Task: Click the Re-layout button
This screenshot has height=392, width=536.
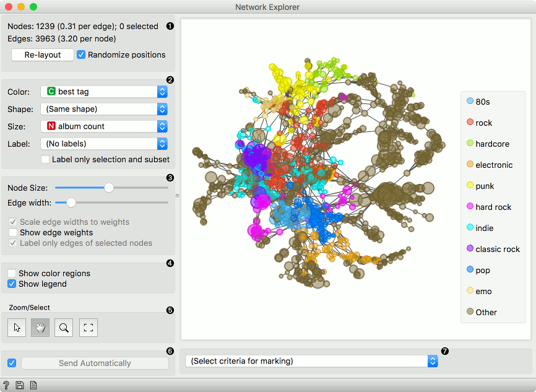Action: [42, 54]
